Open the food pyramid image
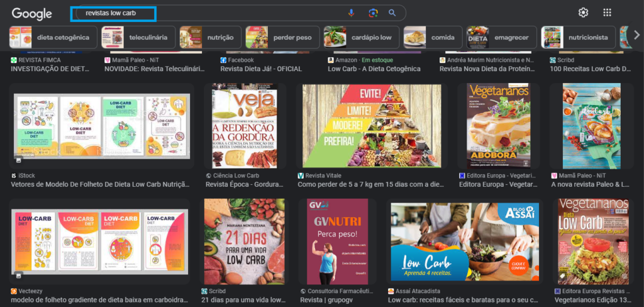Screen dimensions: 644x307 tap(372, 126)
